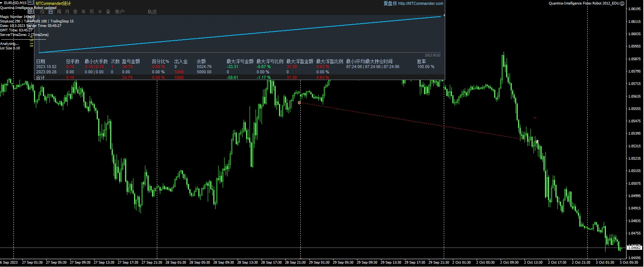This screenshot has height=267, width=644.
Task: Click the MTCommander统计 panel title
Action: [x=53, y=3]
